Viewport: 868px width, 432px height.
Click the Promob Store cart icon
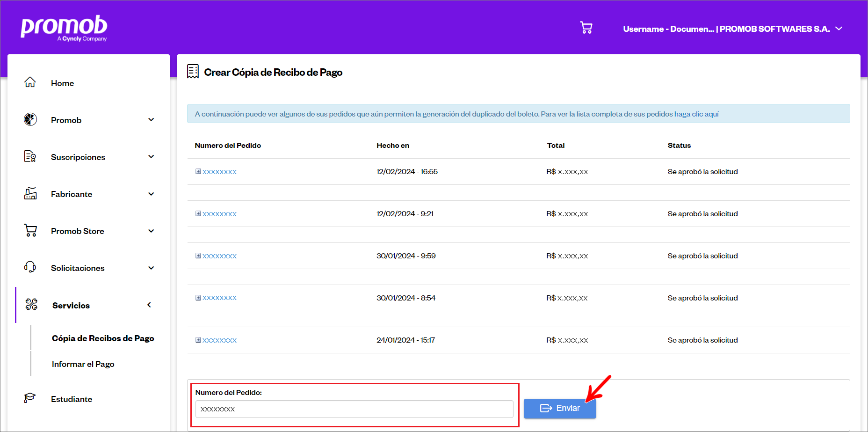[30, 230]
